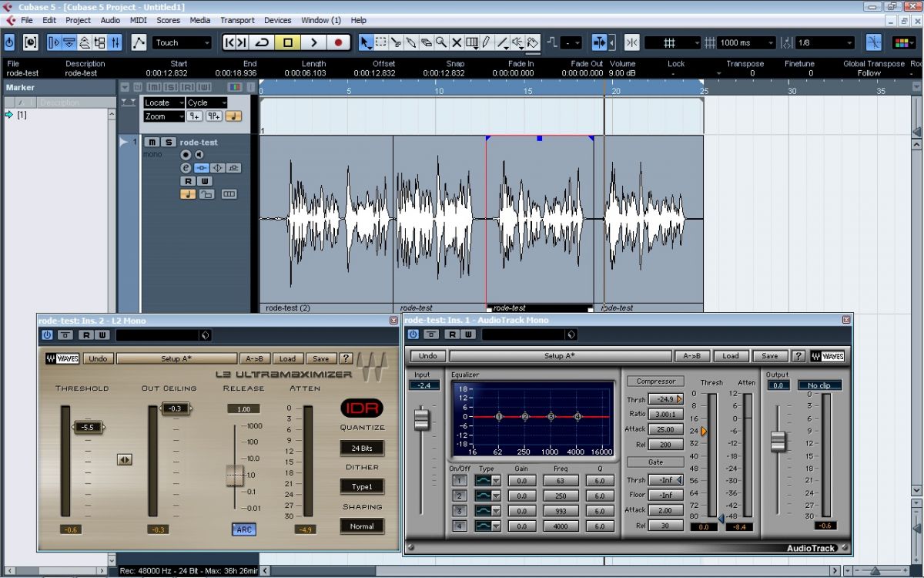Open the Mixer from toolbar
Screen dimensions: 924x578
115,42
